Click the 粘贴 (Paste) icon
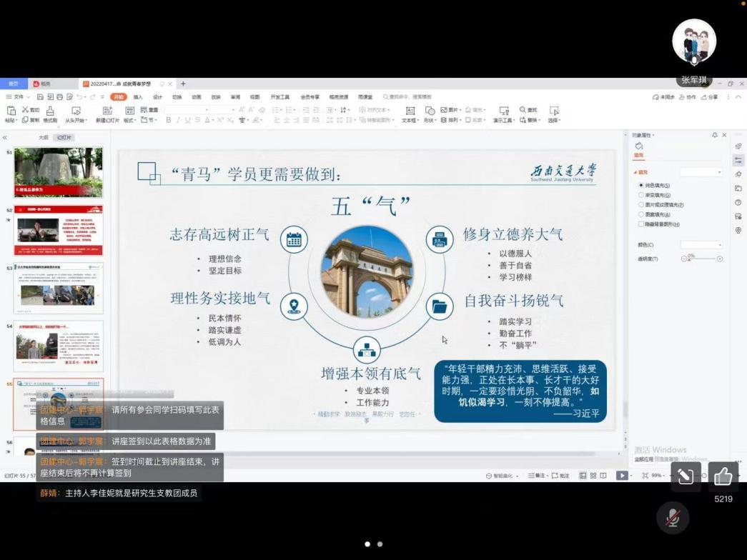Screen dimensions: 747x560 pos(11,111)
